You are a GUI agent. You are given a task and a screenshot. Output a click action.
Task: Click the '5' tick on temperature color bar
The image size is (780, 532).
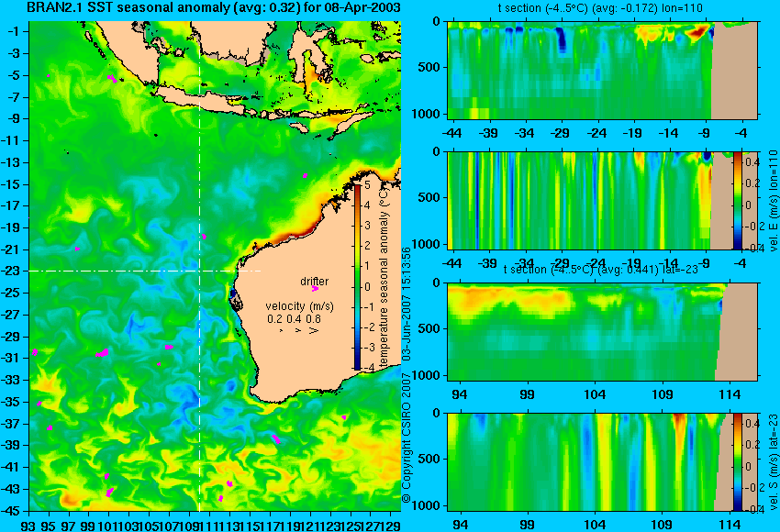click(367, 185)
